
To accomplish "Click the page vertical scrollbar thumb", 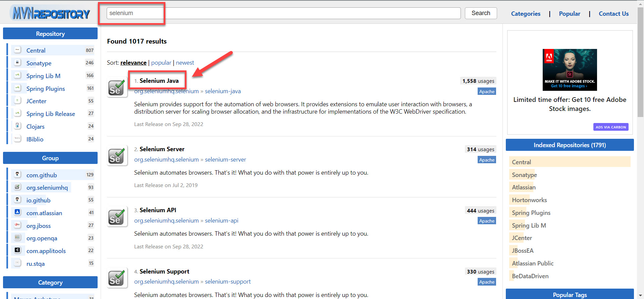I will tap(640, 62).
